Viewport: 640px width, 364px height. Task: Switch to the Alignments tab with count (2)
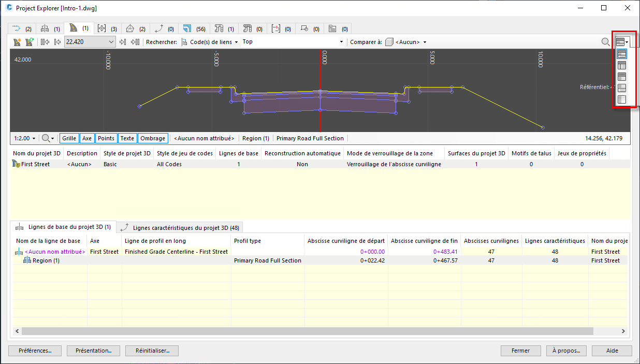point(22,28)
